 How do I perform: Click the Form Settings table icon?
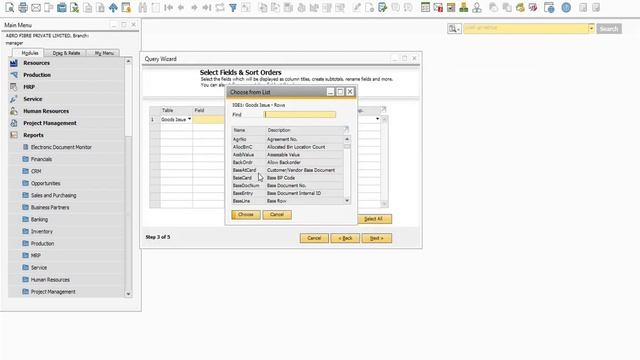425,7
